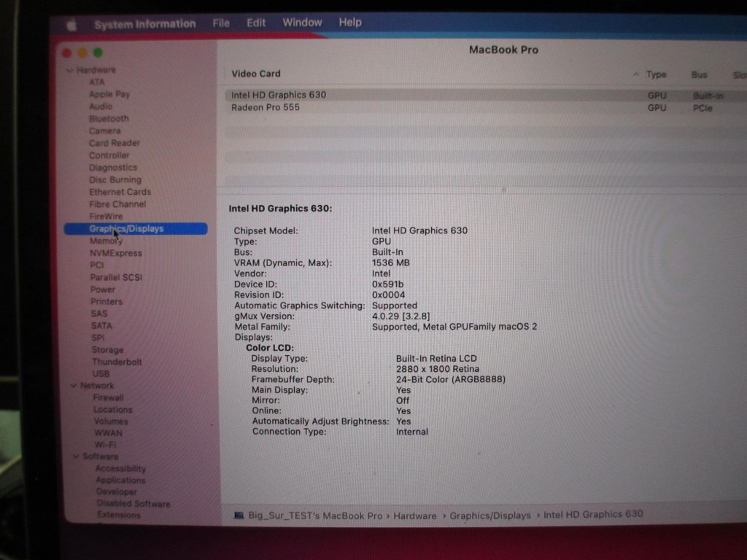
Task: Click Graphics/Displays in the path bar
Action: tap(490, 516)
